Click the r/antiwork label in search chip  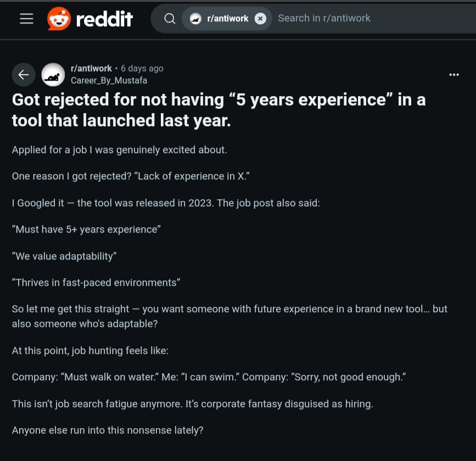[x=228, y=19]
